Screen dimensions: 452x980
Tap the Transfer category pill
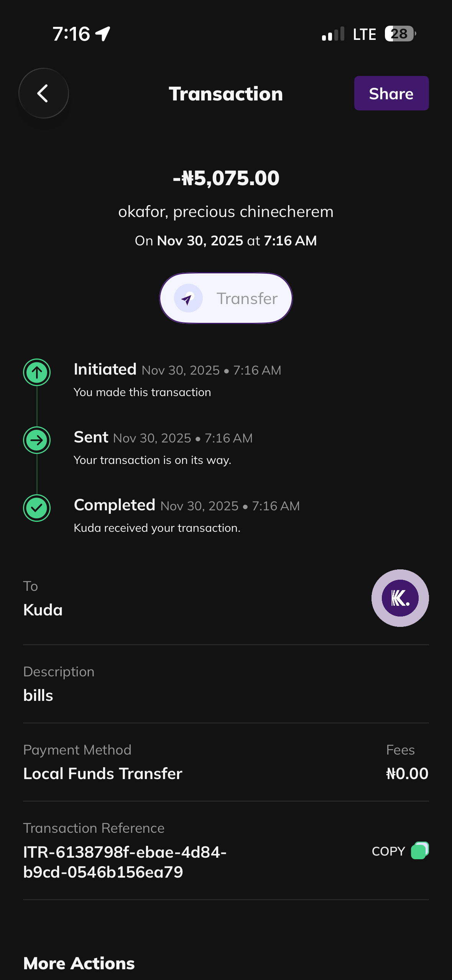coord(226,298)
